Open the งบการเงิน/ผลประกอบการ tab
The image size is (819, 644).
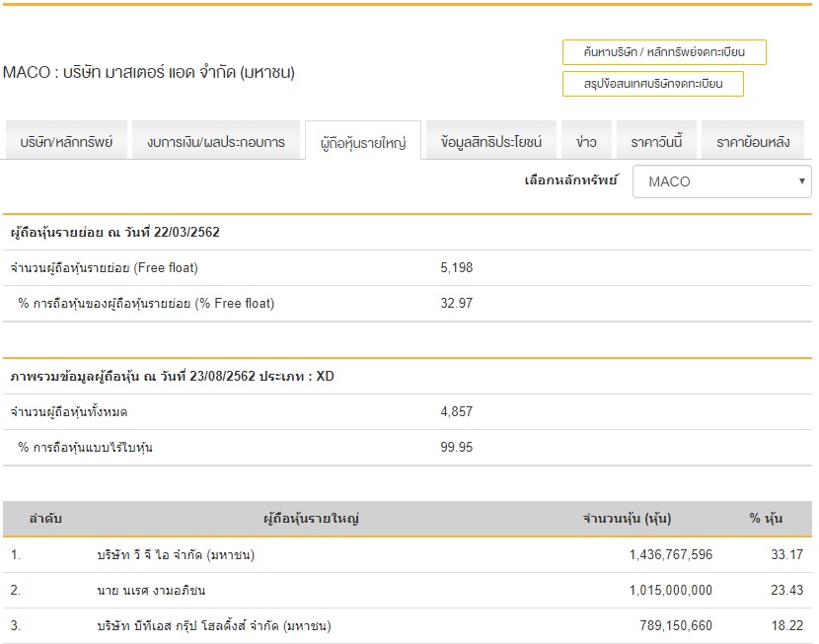pos(216,141)
